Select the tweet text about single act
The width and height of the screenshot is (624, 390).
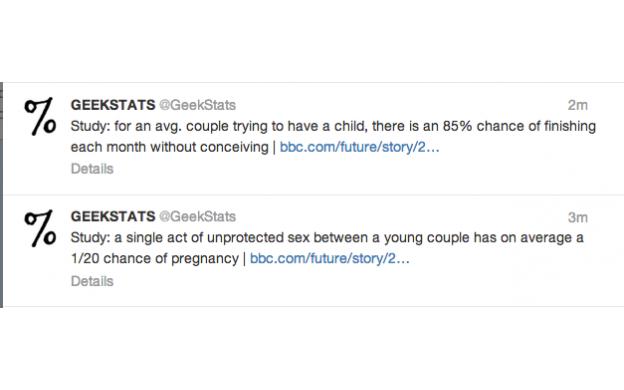[327, 248]
